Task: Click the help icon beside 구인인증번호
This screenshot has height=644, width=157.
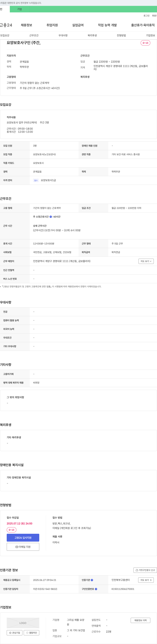Action: [96, 589]
